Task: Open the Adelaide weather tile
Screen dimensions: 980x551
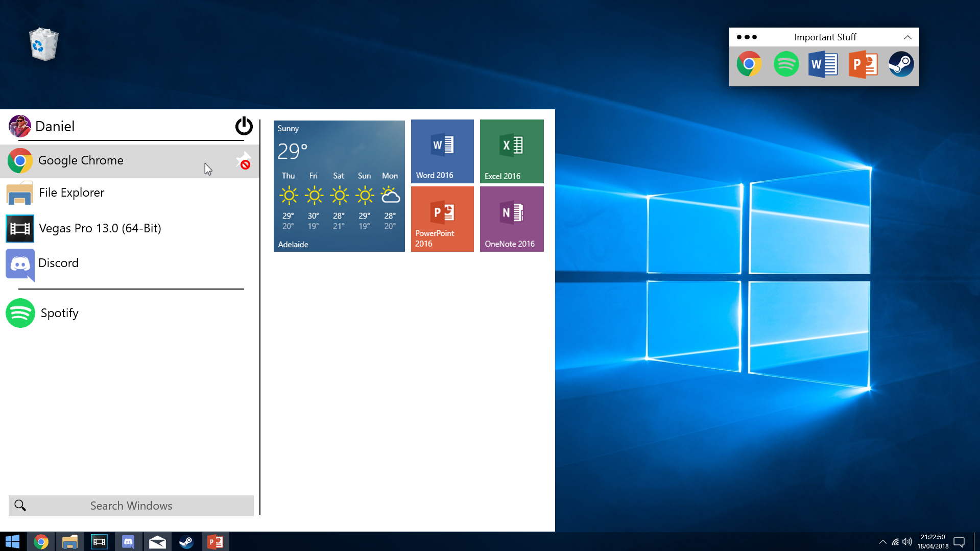Action: click(x=339, y=186)
